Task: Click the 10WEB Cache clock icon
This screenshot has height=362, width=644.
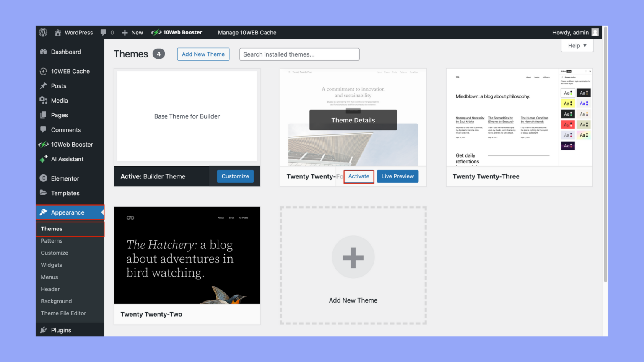Action: (x=44, y=71)
